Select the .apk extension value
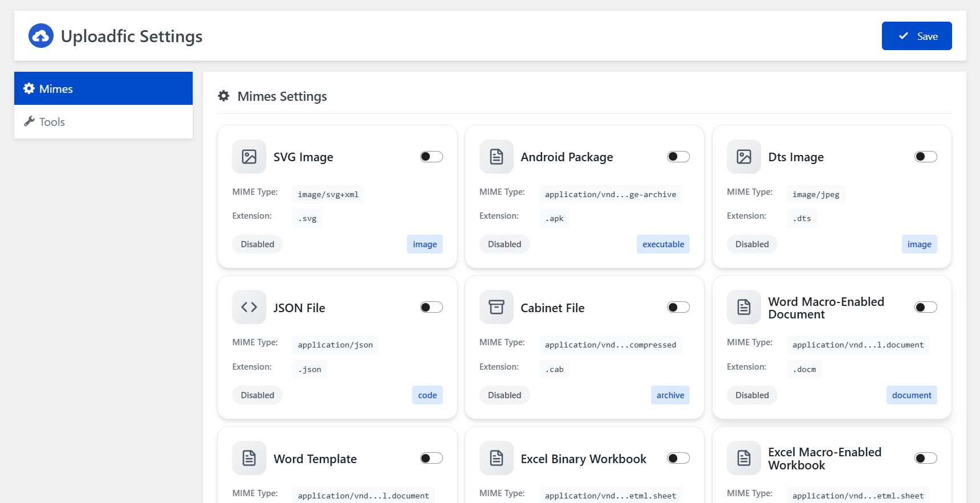 coord(554,218)
